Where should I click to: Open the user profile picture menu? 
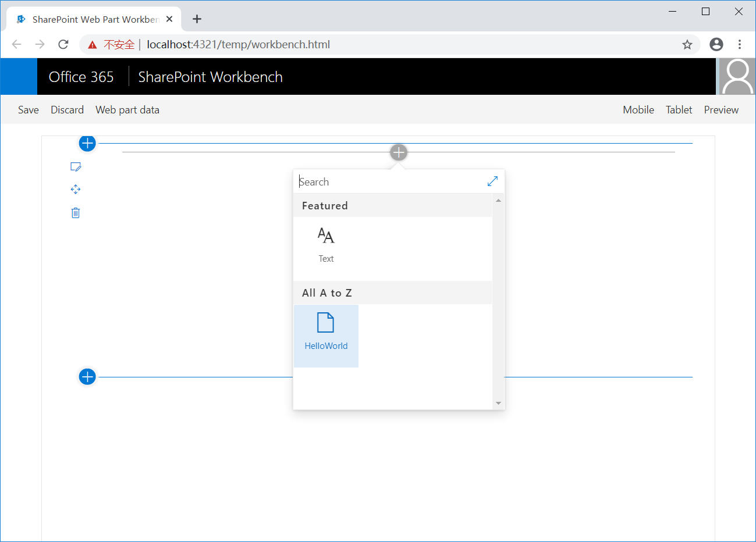737,77
